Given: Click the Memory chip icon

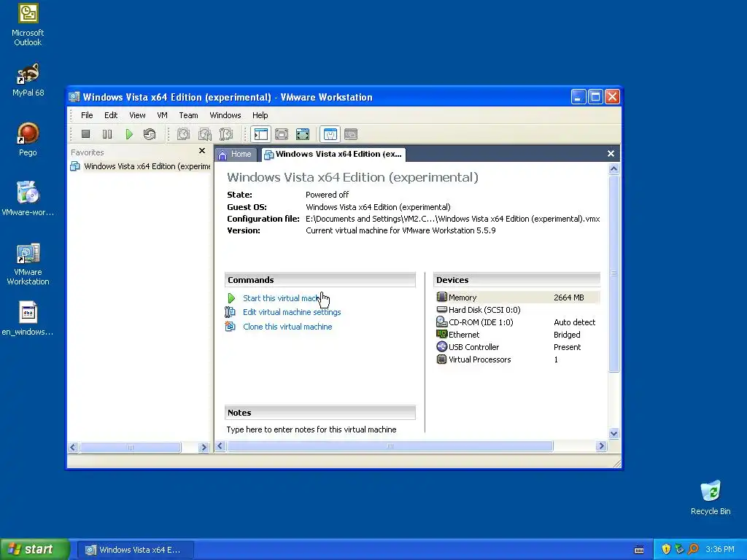Looking at the screenshot, I should point(441,297).
